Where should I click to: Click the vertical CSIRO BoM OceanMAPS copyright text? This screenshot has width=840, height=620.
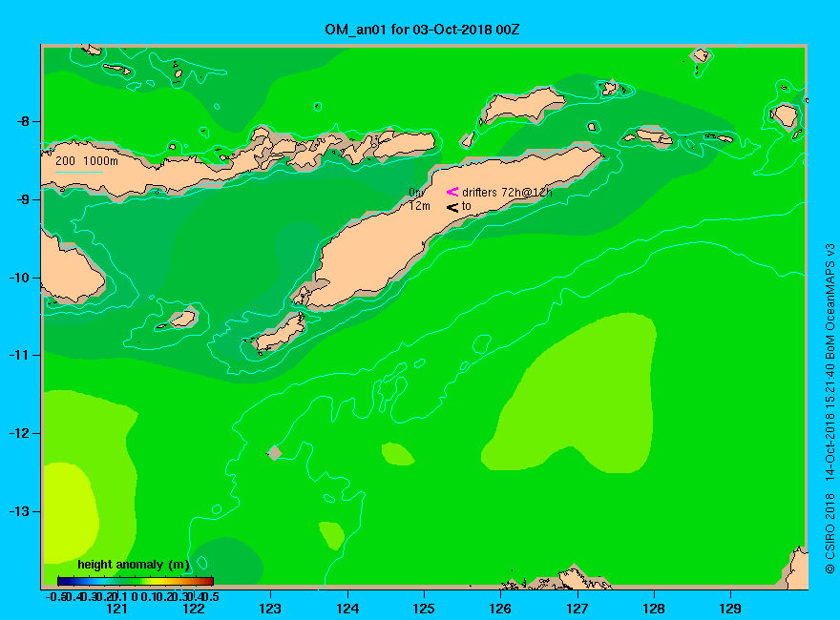click(x=829, y=408)
